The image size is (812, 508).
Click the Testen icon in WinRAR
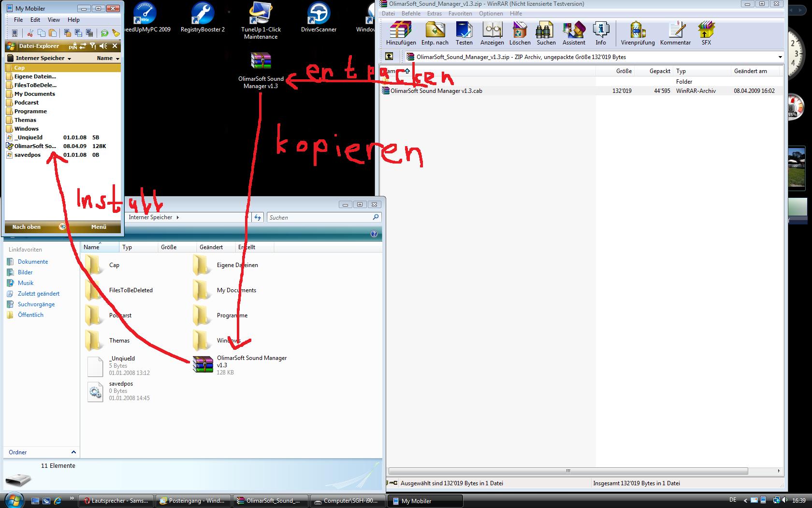point(464,33)
